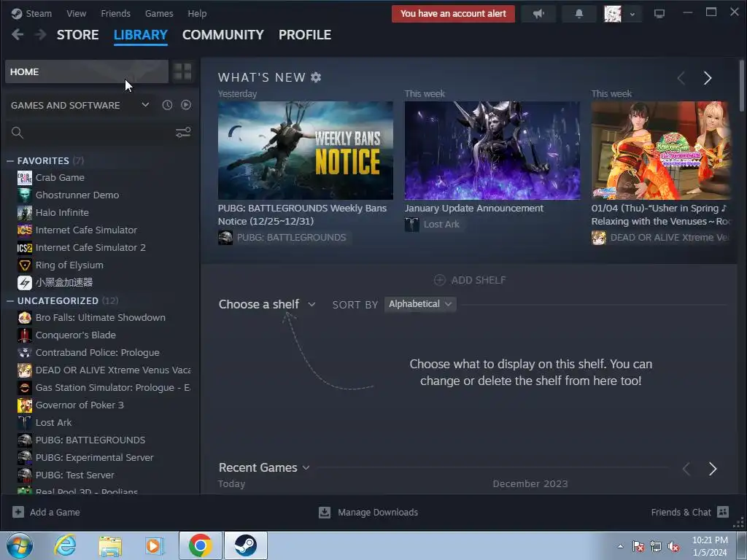Click the main content vertical scrollbar
The image size is (747, 560).
742,86
